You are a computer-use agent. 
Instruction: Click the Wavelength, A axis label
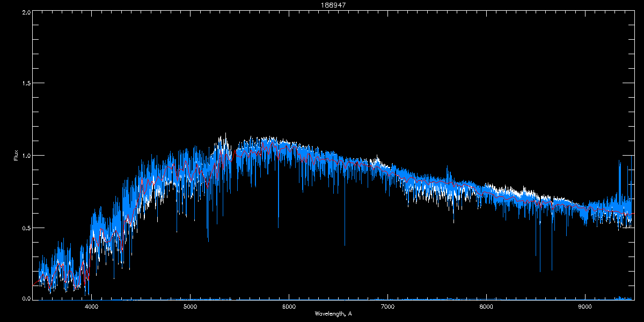(333, 313)
